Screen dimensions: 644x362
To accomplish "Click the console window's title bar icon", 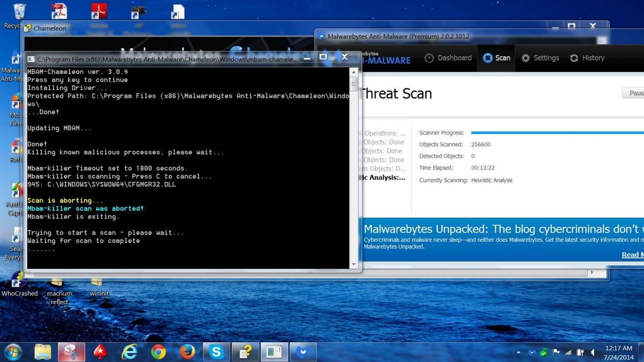I will (x=31, y=59).
